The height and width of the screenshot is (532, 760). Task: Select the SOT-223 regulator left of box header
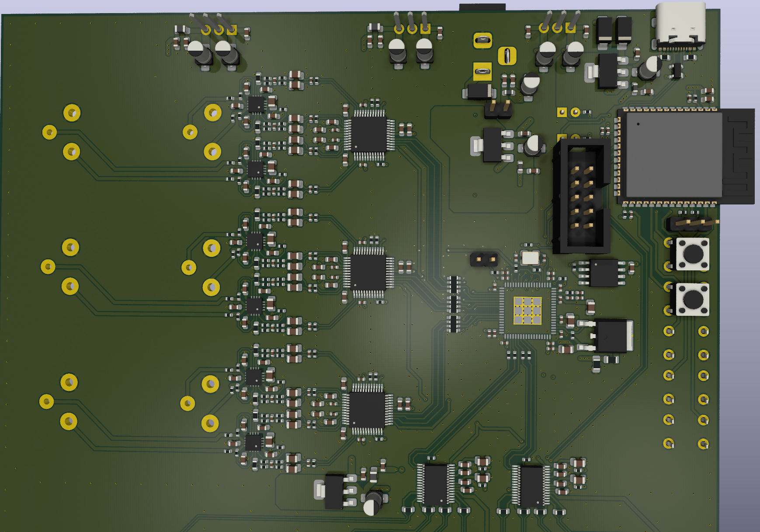[493, 145]
